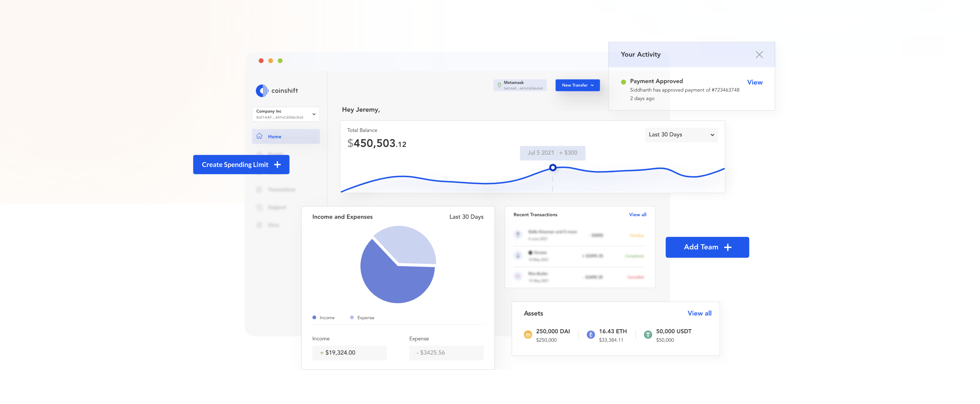Screen dimensions: 980x404
Task: Click View all in Recent Transactions
Action: pyautogui.click(x=637, y=215)
